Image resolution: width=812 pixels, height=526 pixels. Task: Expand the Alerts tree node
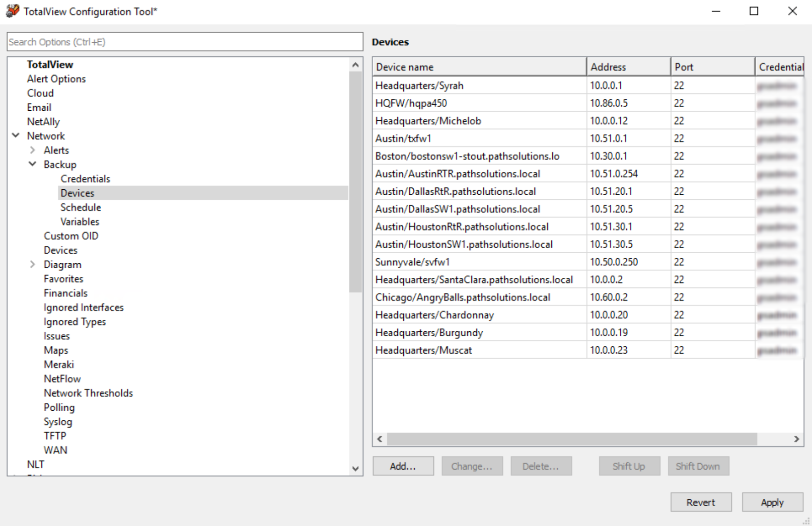[x=32, y=150]
